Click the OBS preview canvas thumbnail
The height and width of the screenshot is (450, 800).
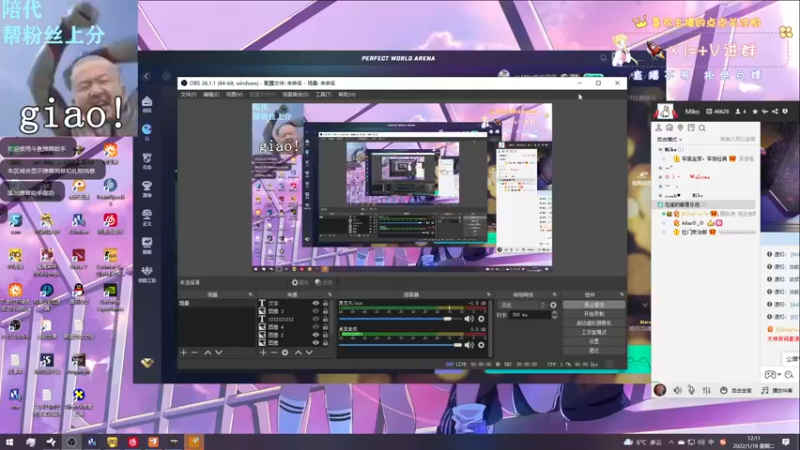tap(402, 187)
